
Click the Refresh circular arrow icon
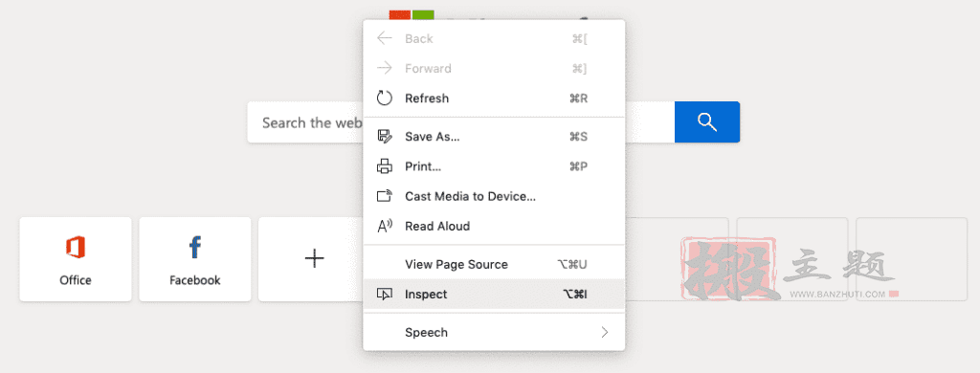(x=385, y=99)
